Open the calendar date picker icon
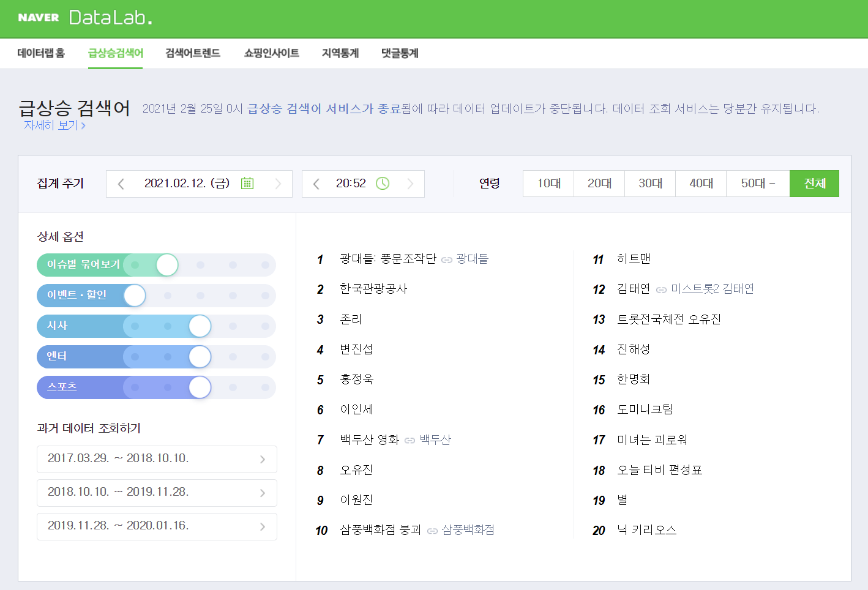 (x=247, y=183)
